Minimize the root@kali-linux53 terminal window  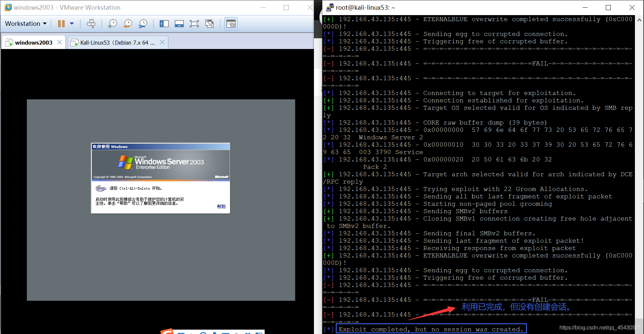click(x=585, y=7)
